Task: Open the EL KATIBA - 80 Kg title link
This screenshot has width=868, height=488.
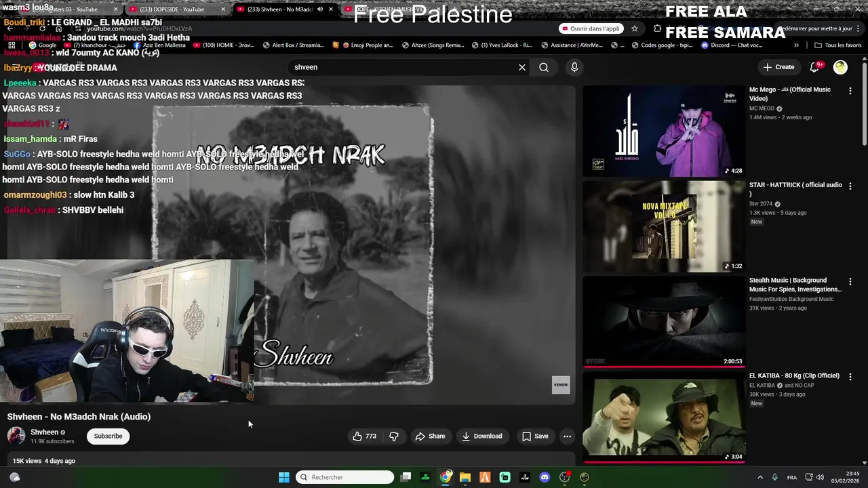Action: click(794, 375)
